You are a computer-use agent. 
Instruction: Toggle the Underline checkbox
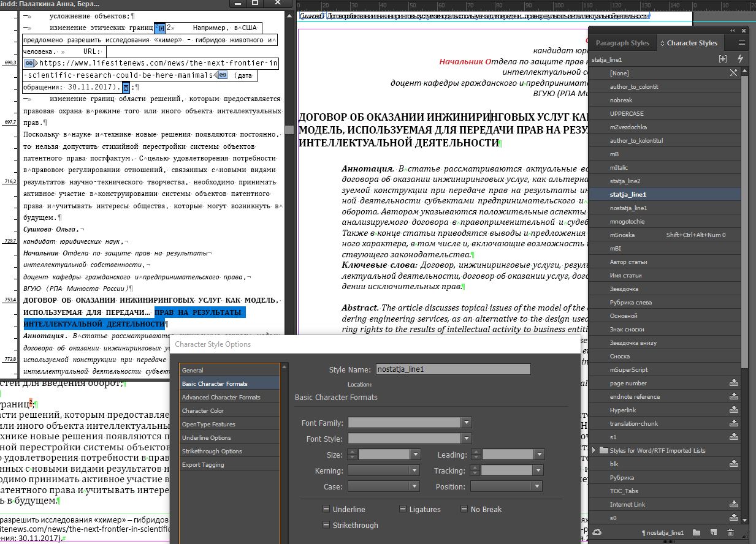click(x=326, y=509)
